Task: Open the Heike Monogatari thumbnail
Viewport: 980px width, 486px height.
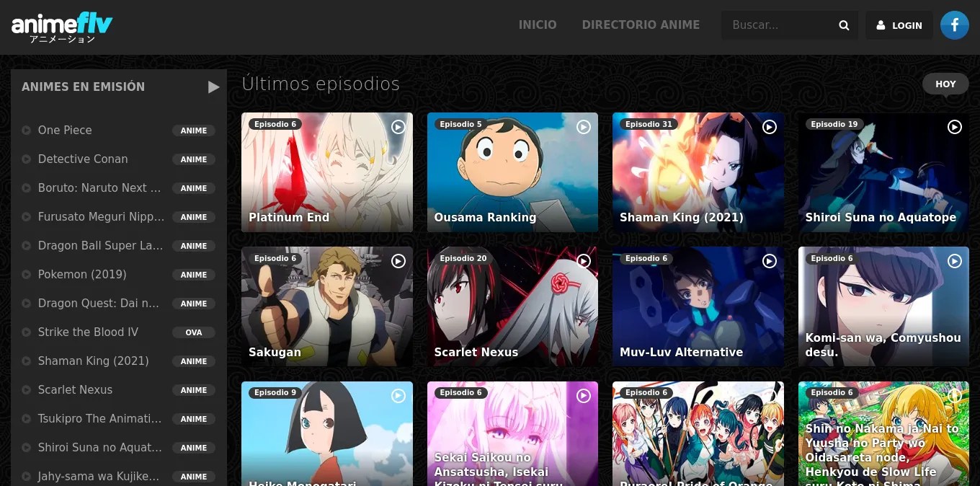Action: pyautogui.click(x=327, y=433)
